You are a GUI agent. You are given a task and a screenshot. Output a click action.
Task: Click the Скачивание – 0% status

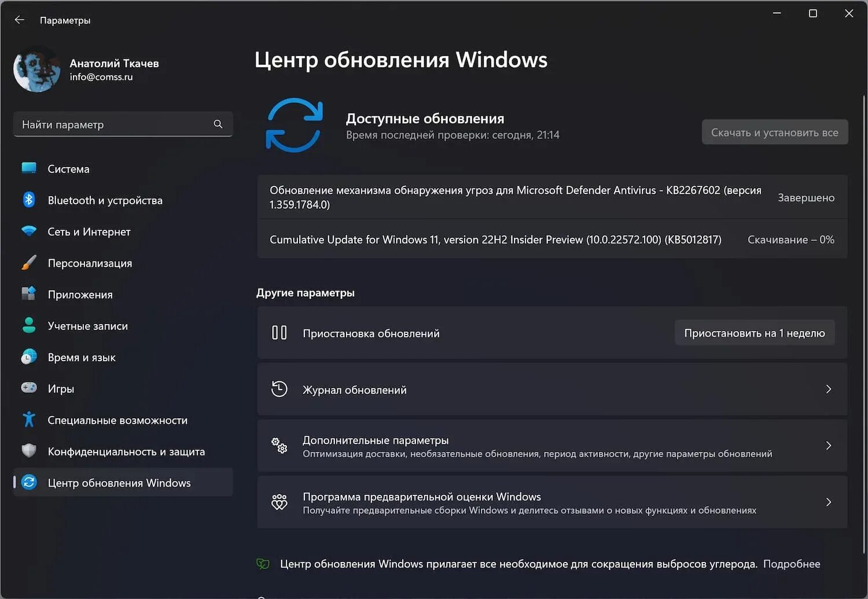point(791,240)
